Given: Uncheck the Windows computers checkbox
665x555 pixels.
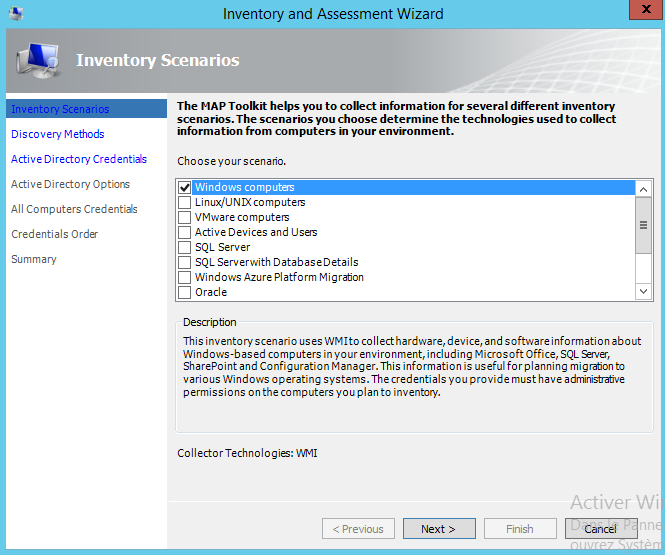Looking at the screenshot, I should (x=184, y=187).
